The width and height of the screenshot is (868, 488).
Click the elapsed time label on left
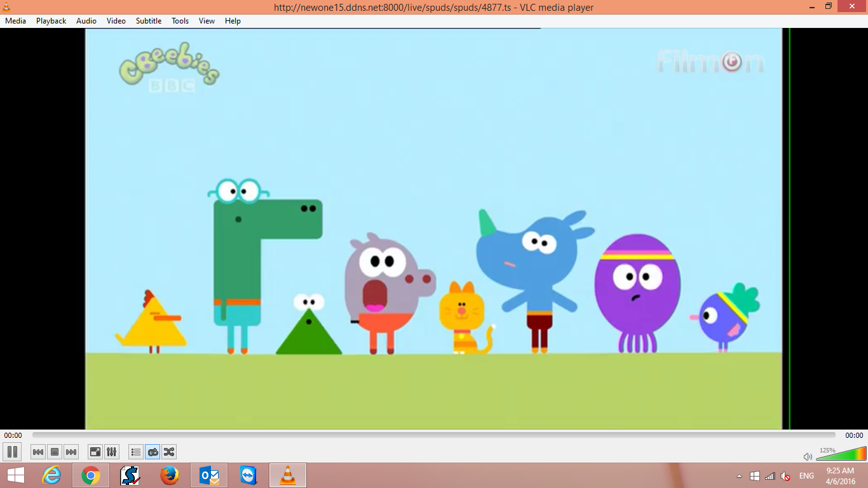click(x=13, y=435)
